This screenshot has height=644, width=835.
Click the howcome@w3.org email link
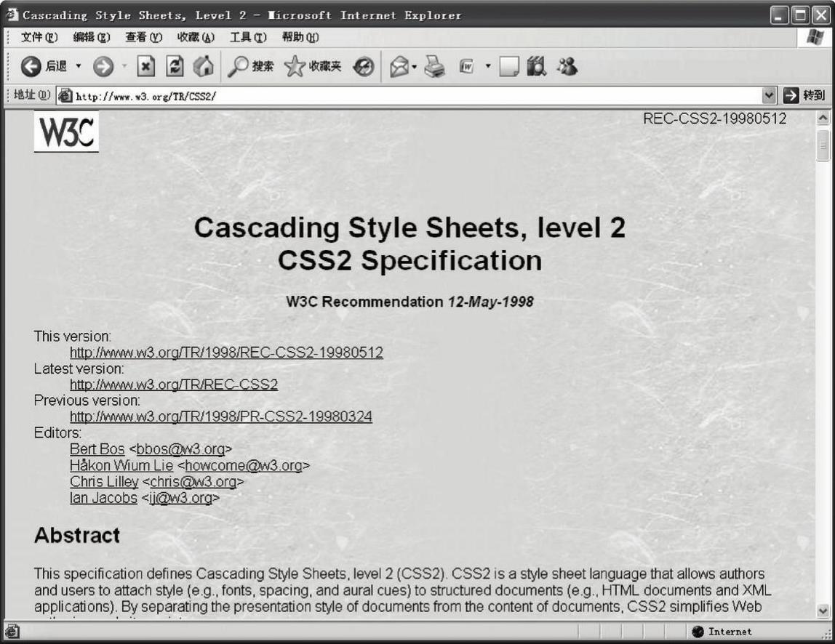pos(244,466)
